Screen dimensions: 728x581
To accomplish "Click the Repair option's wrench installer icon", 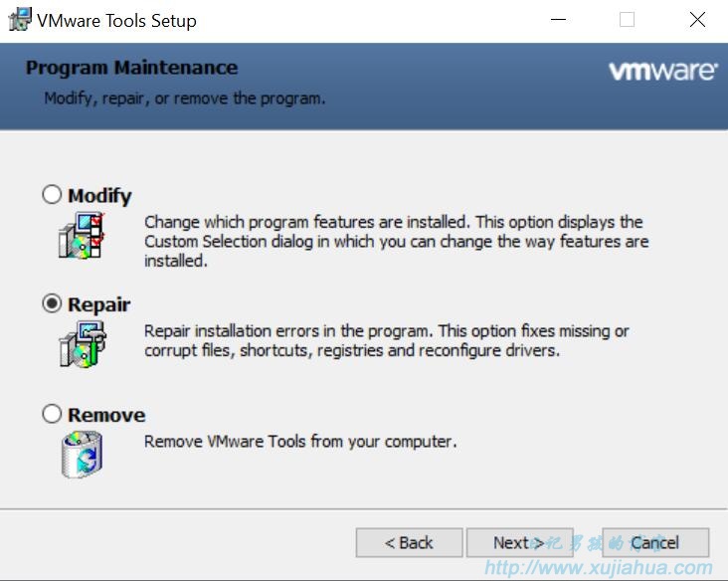I will [x=83, y=344].
